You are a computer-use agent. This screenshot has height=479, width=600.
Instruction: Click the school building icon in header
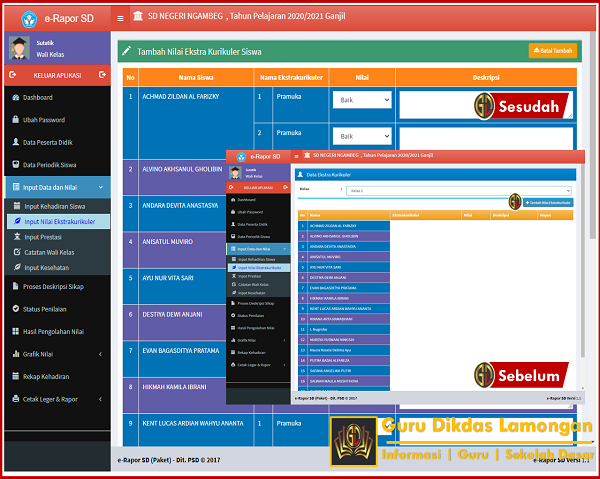tap(138, 16)
